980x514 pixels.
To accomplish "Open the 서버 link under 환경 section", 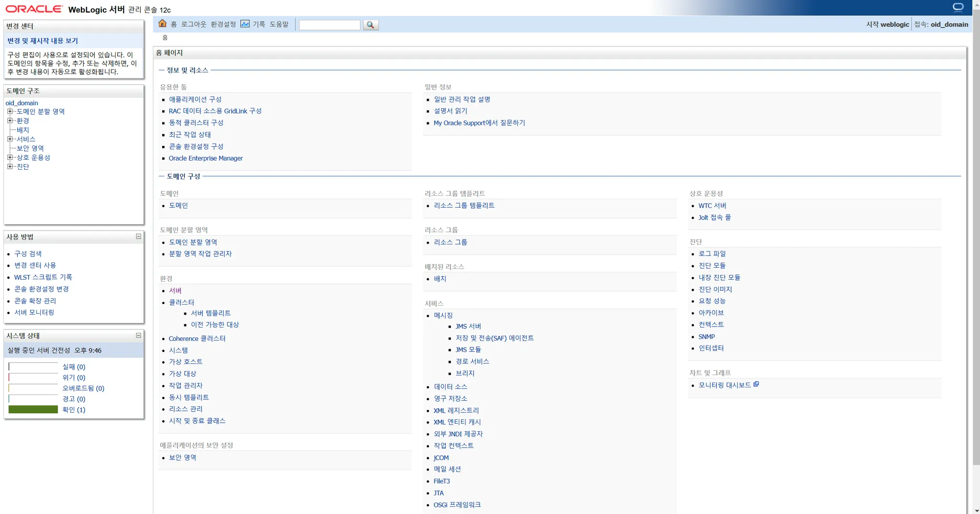I will 175,291.
